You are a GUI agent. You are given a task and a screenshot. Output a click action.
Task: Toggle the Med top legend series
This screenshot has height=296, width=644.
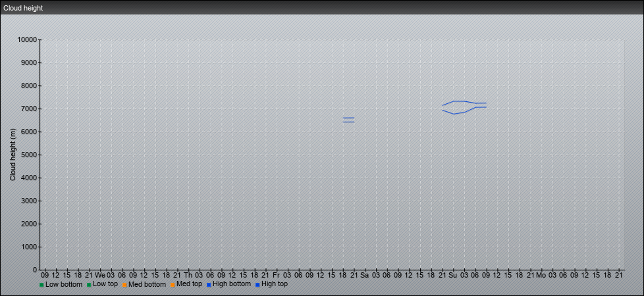186,284
